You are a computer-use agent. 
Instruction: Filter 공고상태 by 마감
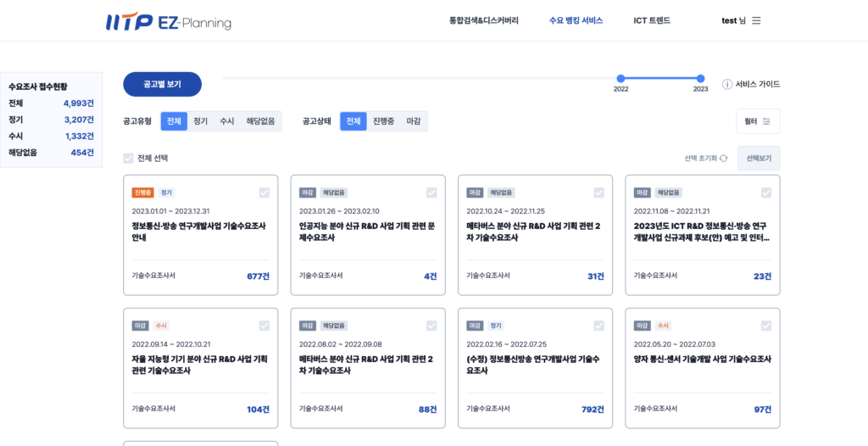[x=414, y=121]
